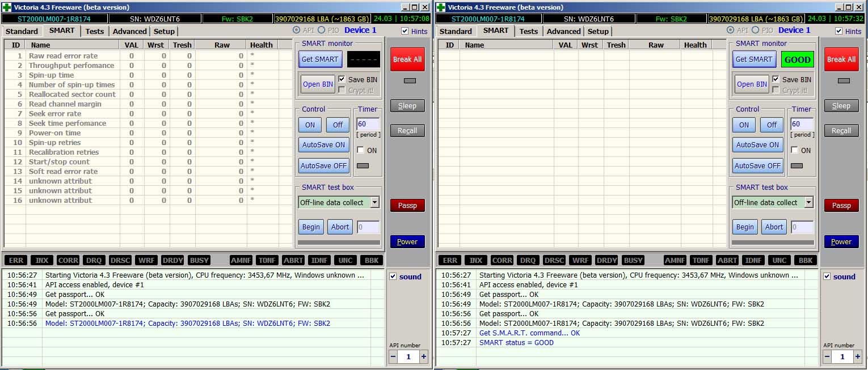Viewport: 868px width, 370px height.
Task: Select Seek error rate row in left table
Action: pos(149,113)
